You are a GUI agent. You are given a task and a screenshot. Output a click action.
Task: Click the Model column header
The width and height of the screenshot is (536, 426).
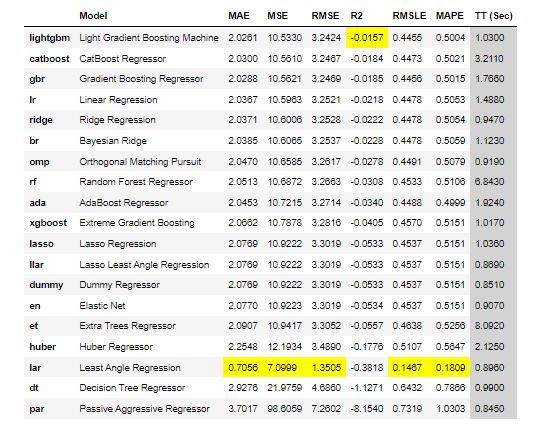click(93, 16)
